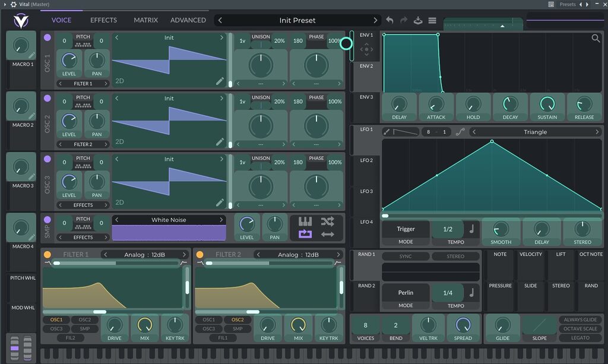
Task: Click LFO 1 tempo note icon
Action: tap(471, 229)
